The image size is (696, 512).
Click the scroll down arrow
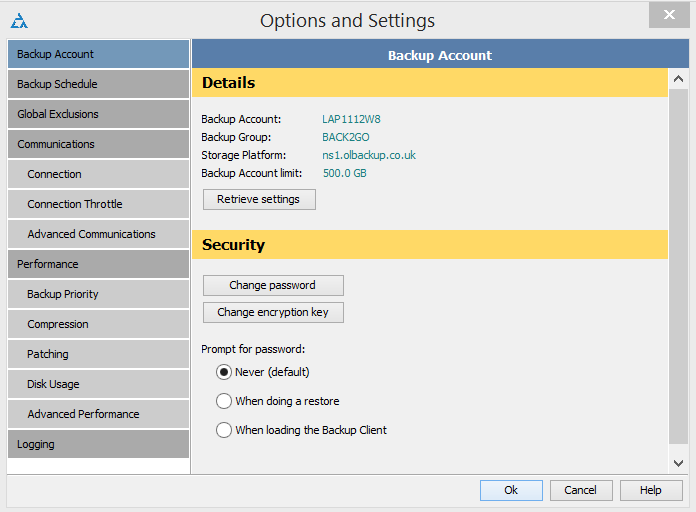(678, 463)
